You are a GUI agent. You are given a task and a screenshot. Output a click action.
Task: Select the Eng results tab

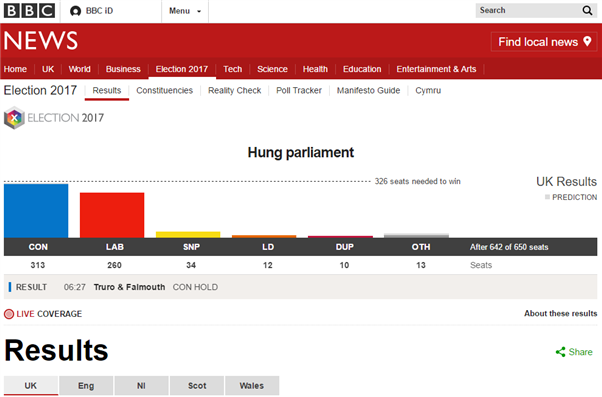(86, 385)
